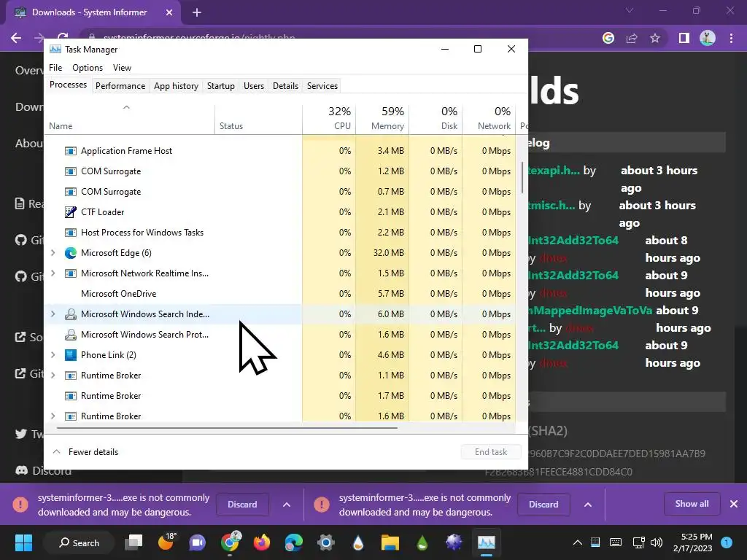
Task: Open the Discord link in page sidebar
Action: [x=43, y=470]
